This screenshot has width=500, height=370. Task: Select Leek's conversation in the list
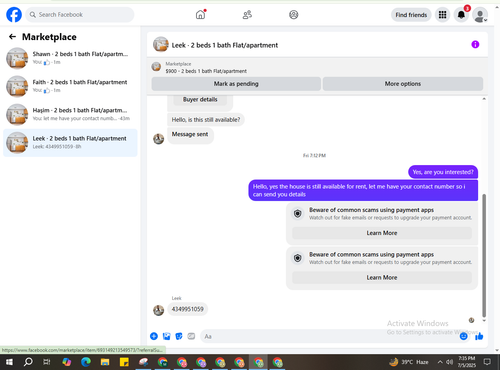click(70, 143)
